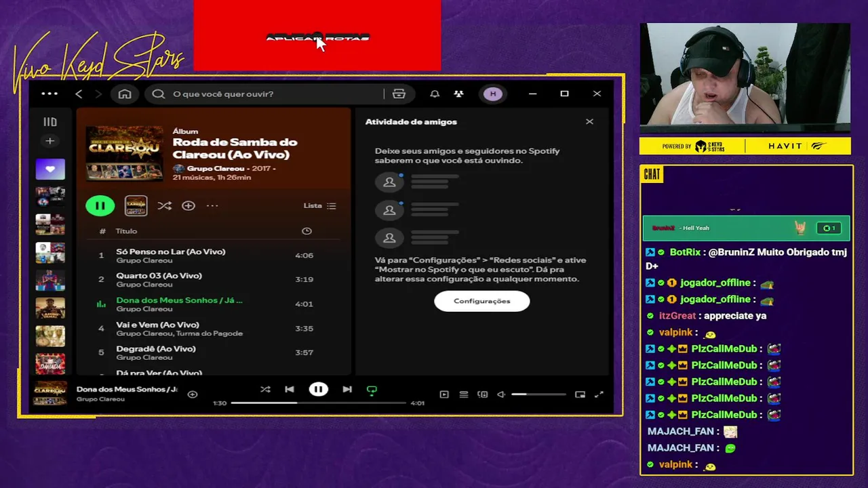Toggle the Now Playing view icon
Image resolution: width=868 pixels, height=488 pixels.
(444, 394)
